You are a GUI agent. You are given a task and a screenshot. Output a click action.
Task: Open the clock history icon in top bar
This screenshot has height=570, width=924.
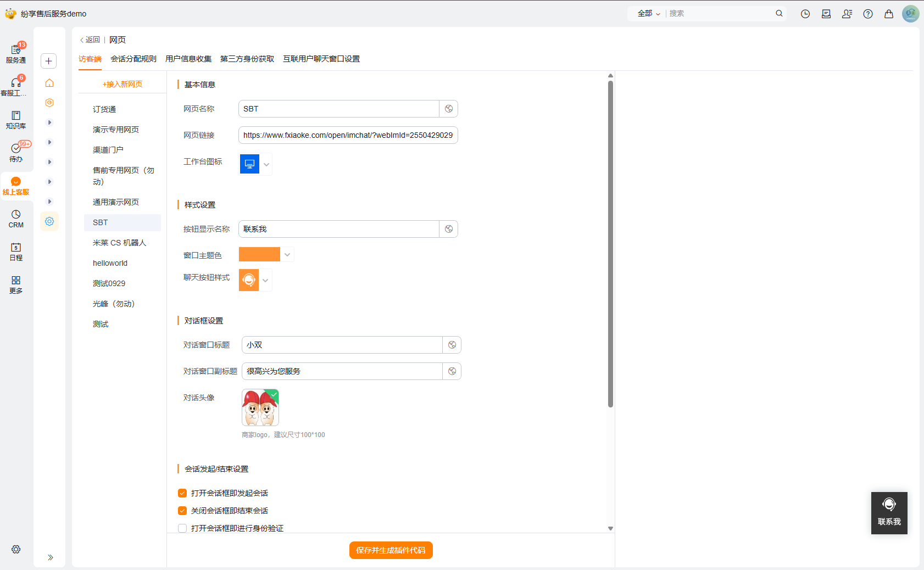pos(805,14)
